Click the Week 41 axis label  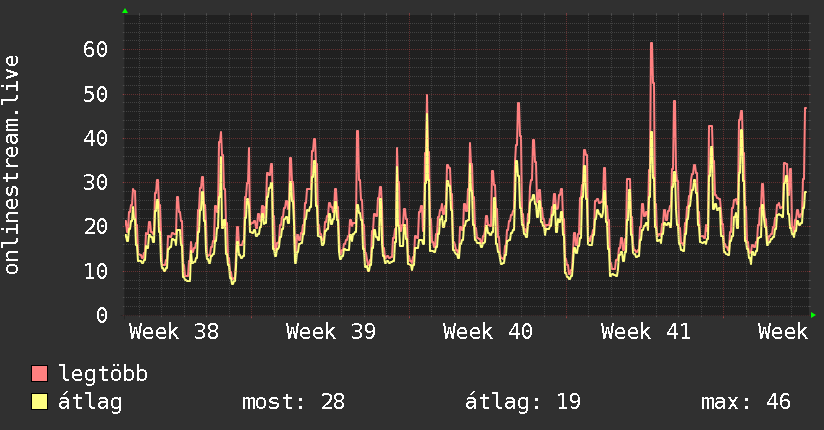[645, 332]
